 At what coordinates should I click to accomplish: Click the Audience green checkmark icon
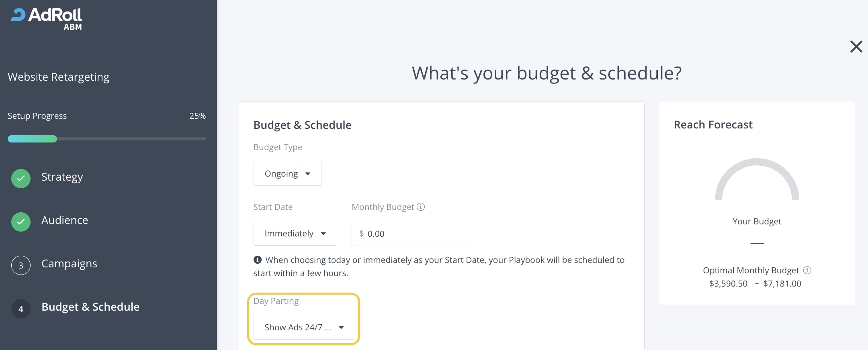(x=21, y=222)
